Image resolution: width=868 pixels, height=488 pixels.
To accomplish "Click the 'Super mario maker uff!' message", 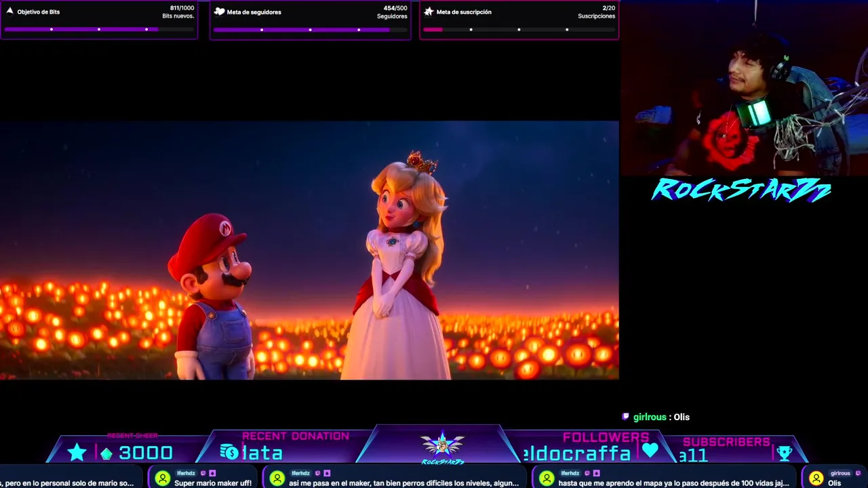I will point(213,483).
